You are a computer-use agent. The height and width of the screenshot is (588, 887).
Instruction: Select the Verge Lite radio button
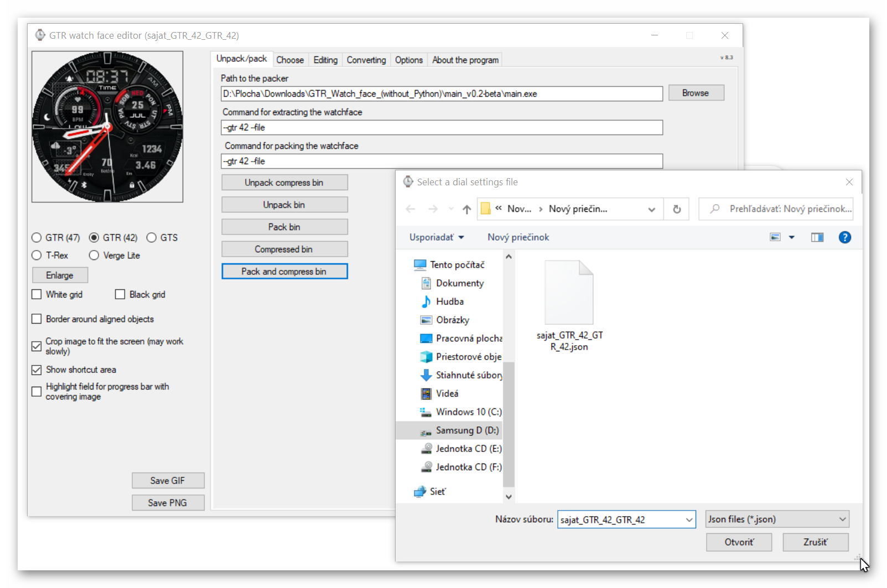coord(94,255)
